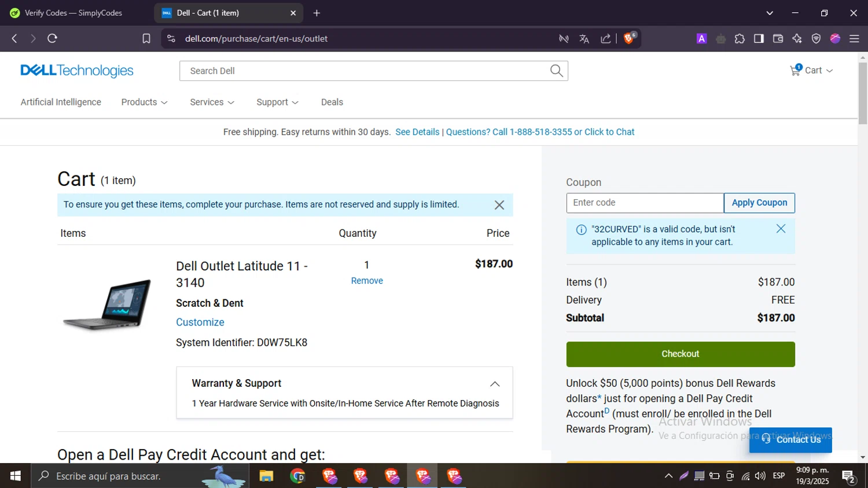The height and width of the screenshot is (488, 868).
Task: Open the Artificial Intelligence menu item
Action: [61, 102]
